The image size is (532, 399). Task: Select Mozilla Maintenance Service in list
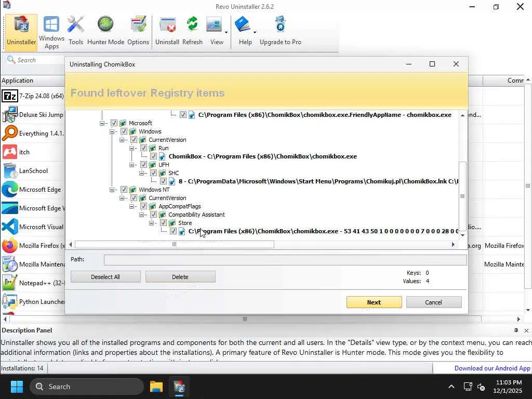[33, 264]
